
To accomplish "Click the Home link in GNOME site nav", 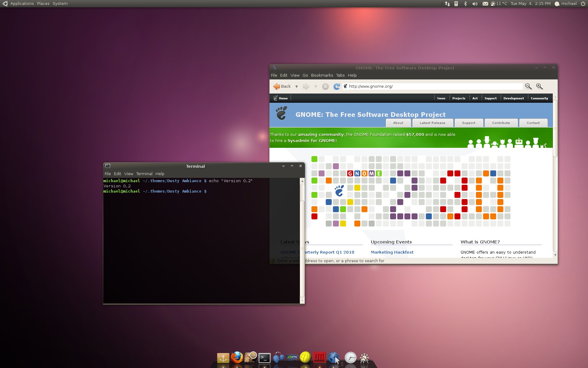I will coord(281,98).
